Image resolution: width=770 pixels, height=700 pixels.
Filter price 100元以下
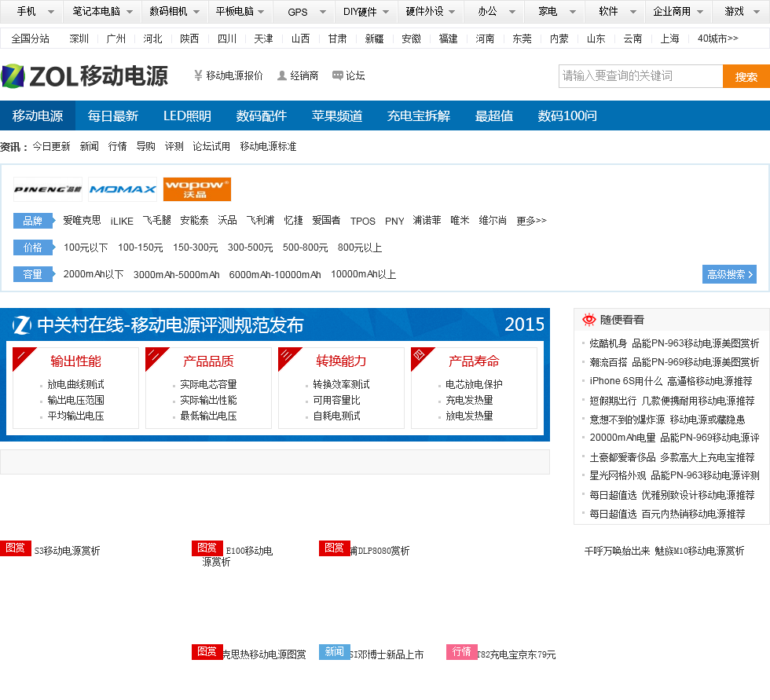coord(86,247)
